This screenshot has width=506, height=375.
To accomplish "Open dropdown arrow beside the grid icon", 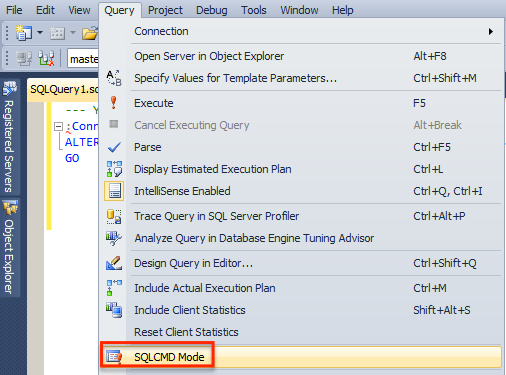I will tap(73, 33).
